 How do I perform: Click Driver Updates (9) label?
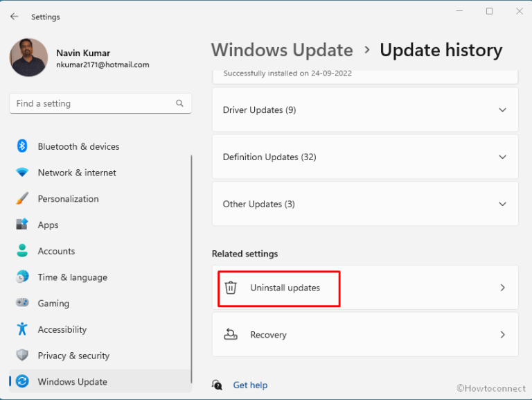coord(259,110)
